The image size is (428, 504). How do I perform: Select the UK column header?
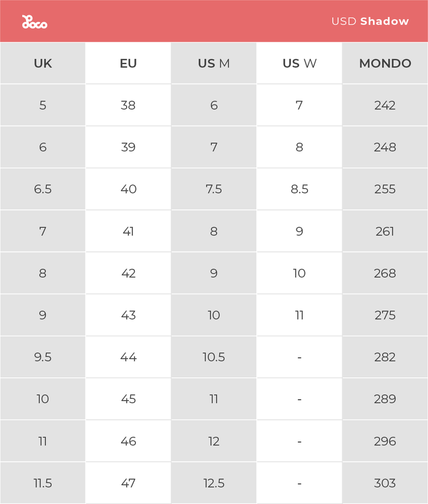coord(43,63)
